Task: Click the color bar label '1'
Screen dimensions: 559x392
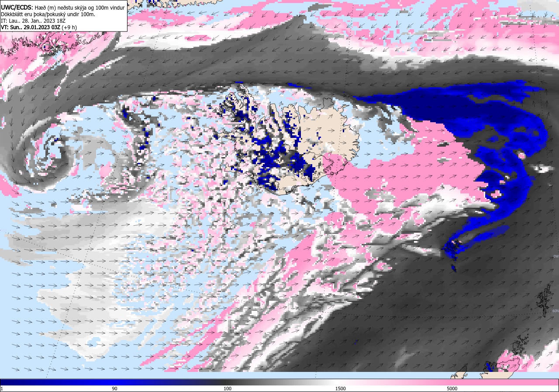Action: [x=2, y=389]
